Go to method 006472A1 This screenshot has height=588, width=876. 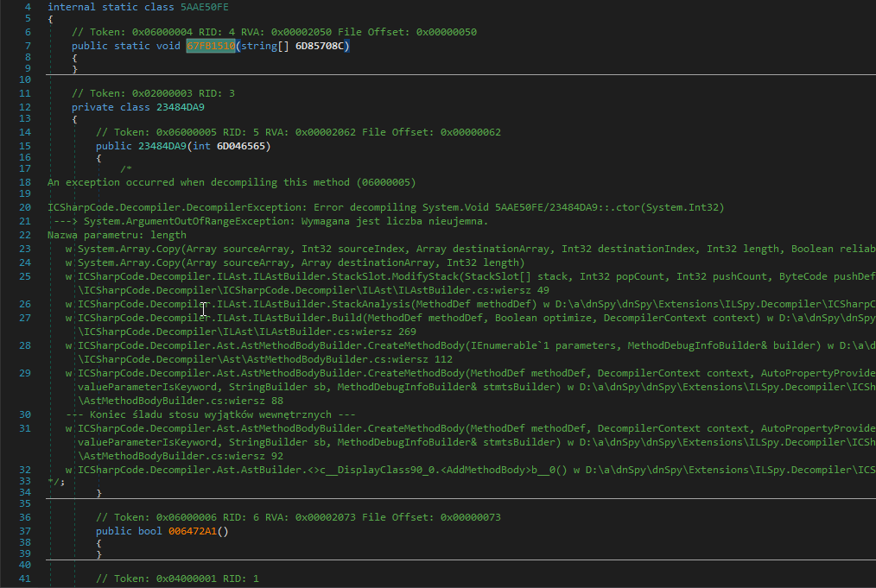point(192,531)
